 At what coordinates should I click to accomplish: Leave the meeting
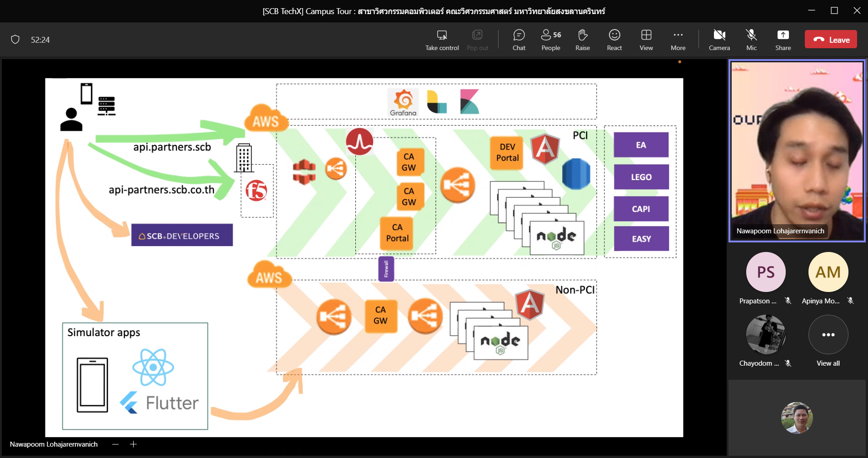[831, 40]
